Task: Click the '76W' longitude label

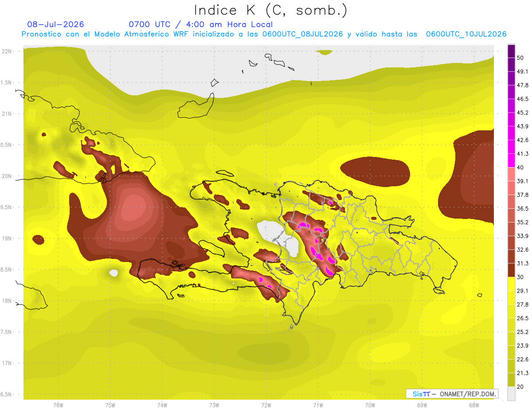Action: [58, 405]
